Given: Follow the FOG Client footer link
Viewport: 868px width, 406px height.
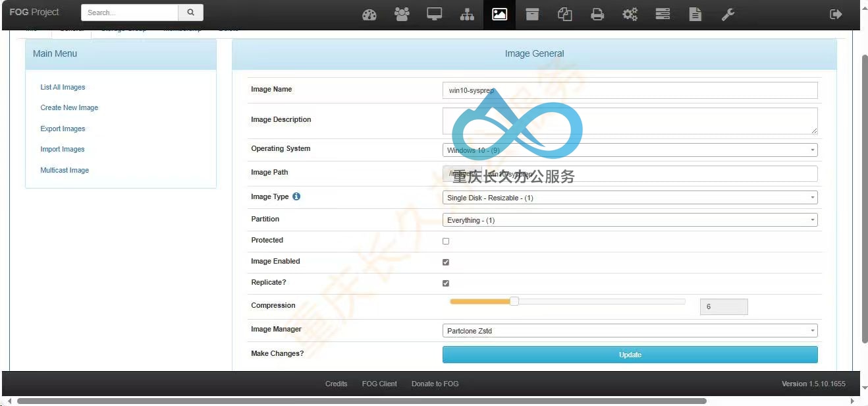Looking at the screenshot, I should click(379, 384).
